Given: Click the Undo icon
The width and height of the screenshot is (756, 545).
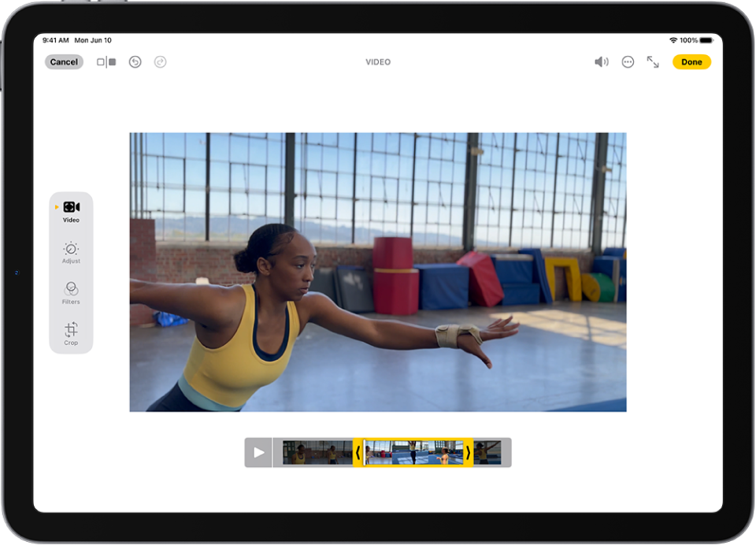Looking at the screenshot, I should [x=135, y=61].
